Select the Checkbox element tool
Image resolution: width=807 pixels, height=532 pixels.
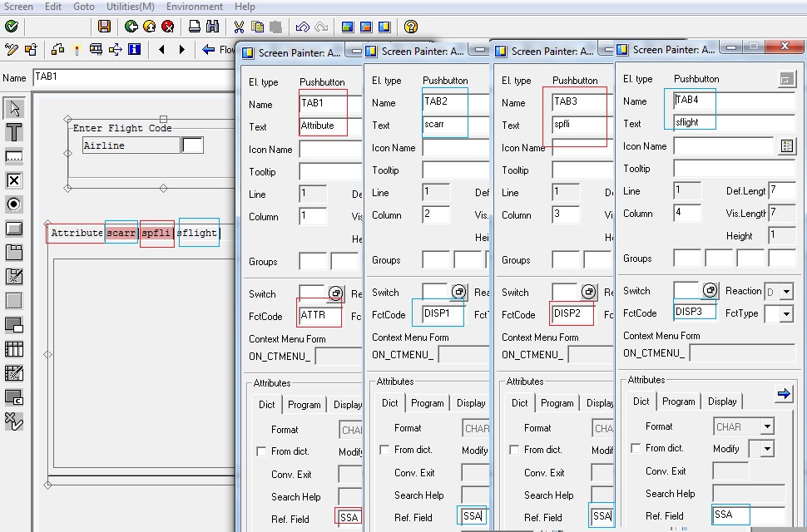click(12, 180)
